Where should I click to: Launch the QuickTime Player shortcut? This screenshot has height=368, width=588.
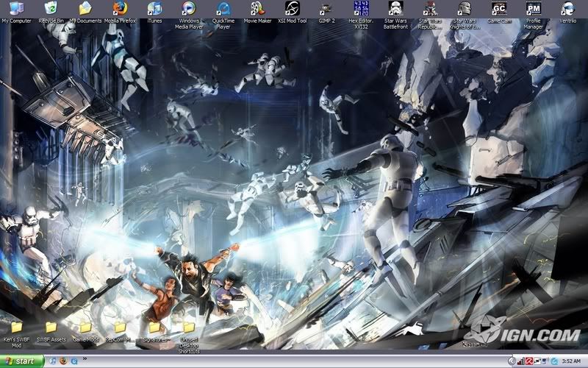click(x=223, y=15)
